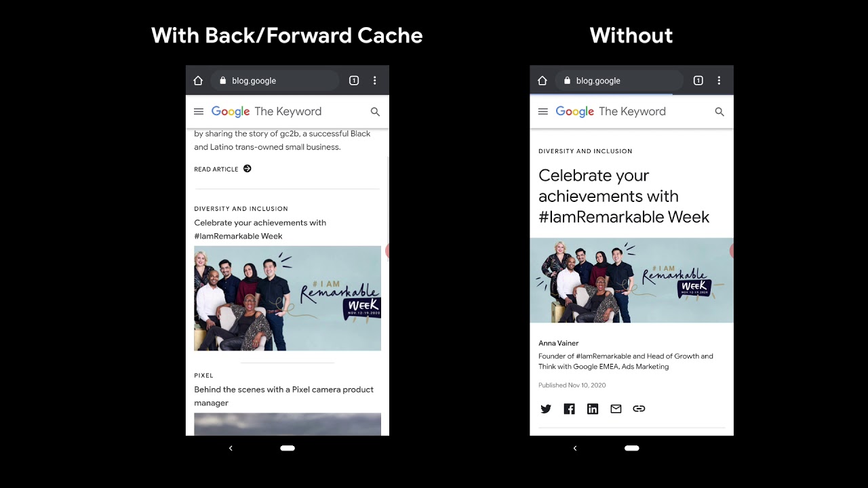Open the three-dot menu in left browser
The image size is (868, 488).
point(374,81)
